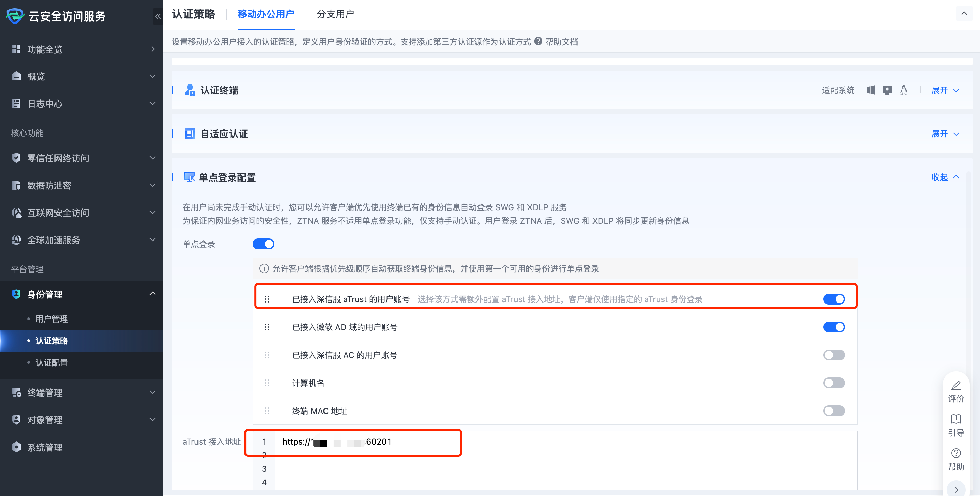Switch to the 分支用户 tab
The image size is (980, 496).
click(x=335, y=14)
